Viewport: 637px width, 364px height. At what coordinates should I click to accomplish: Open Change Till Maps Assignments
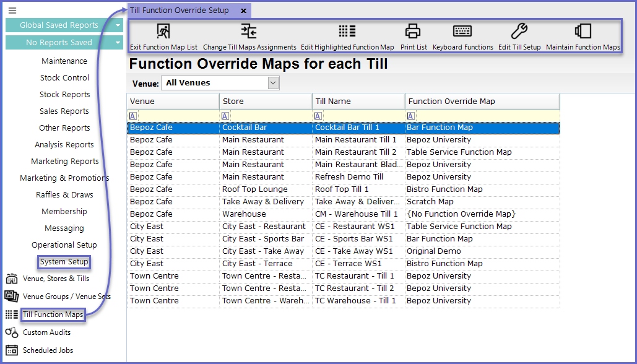click(x=249, y=32)
